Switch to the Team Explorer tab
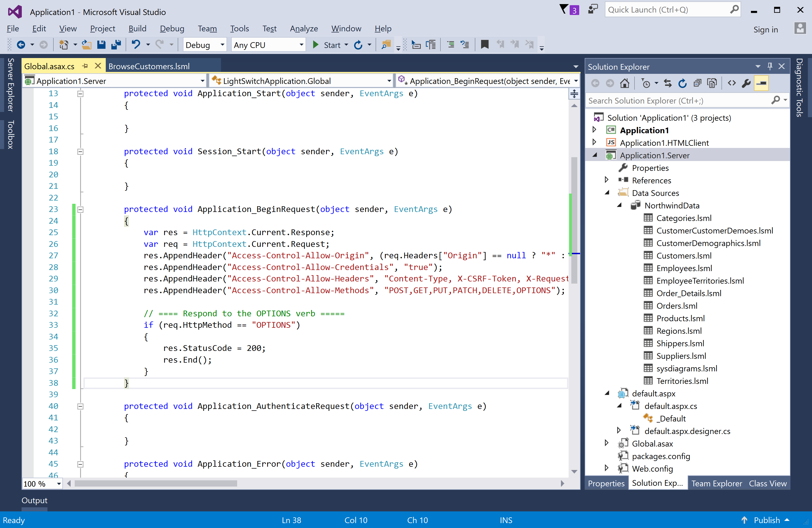Screen dimensions: 812x528 pyautogui.click(x=717, y=483)
